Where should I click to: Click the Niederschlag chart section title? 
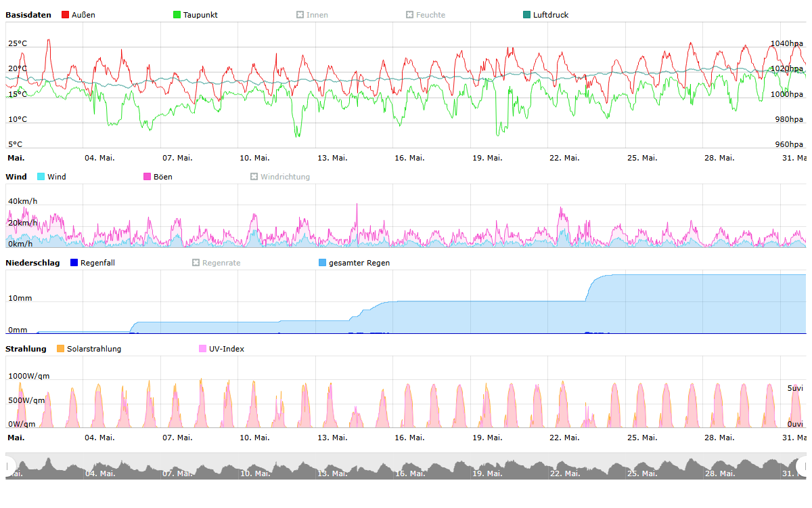point(32,263)
